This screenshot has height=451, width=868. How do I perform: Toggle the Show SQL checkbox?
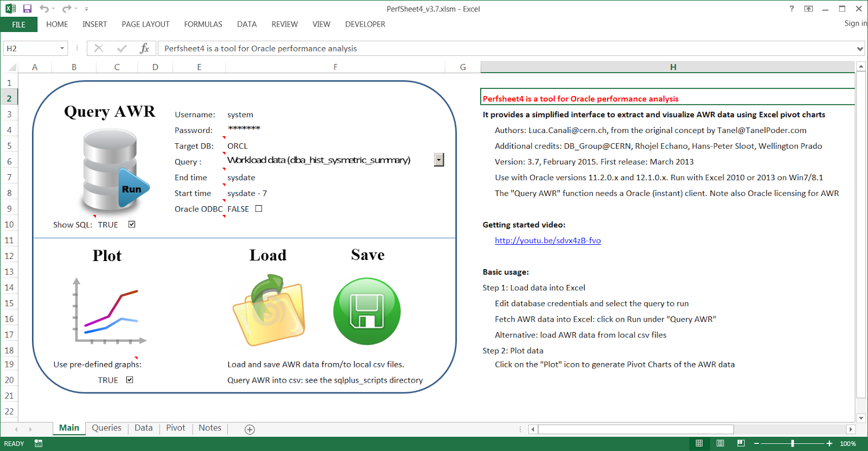[132, 224]
